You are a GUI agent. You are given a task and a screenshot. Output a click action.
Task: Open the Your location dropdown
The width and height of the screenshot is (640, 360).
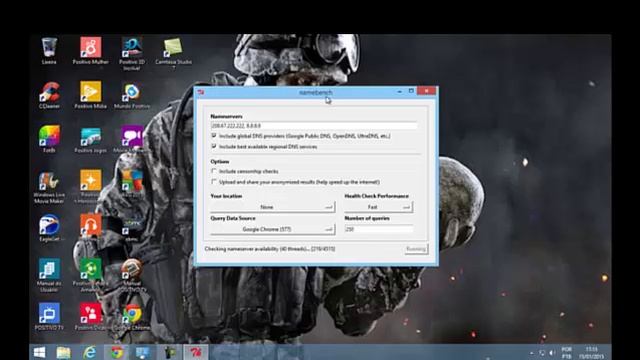click(273, 207)
